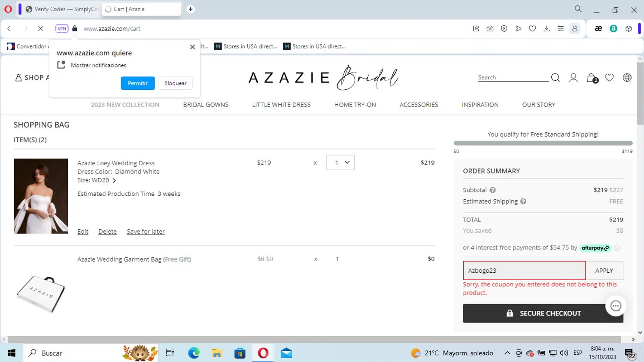This screenshot has height=362, width=644.
Task: Switch to Verify Codes SimplyCodes tab
Action: pos(61,9)
